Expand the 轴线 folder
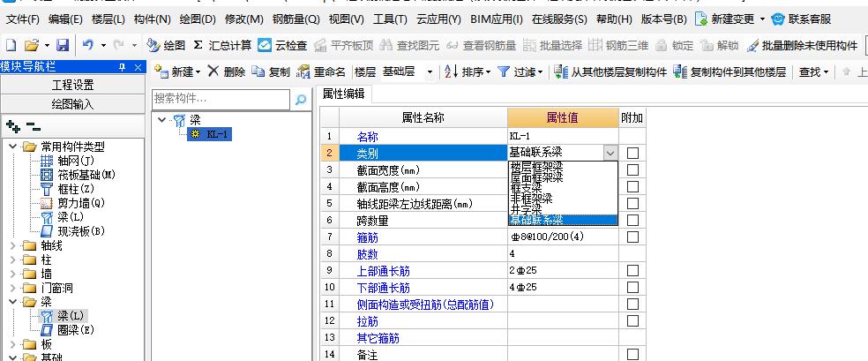 click(x=12, y=245)
